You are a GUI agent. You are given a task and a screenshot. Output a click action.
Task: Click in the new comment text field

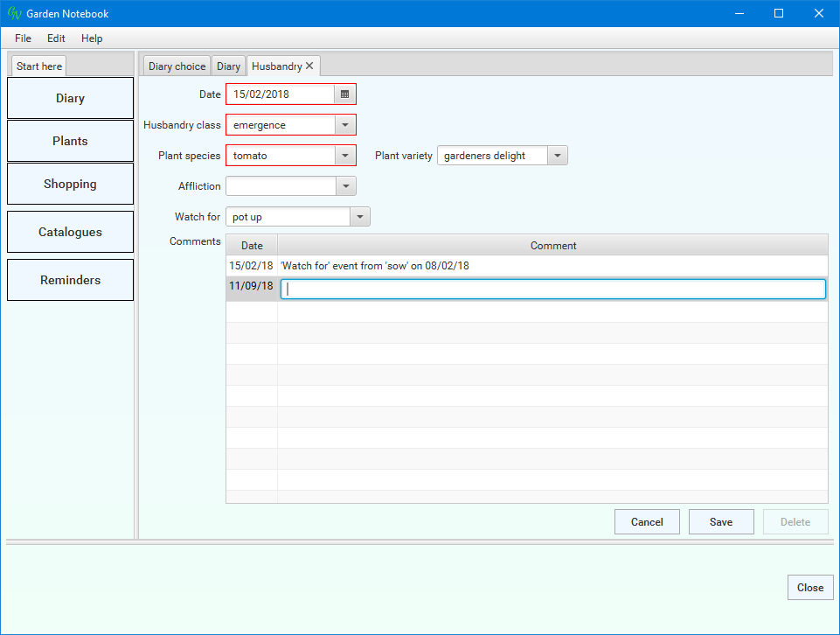point(552,290)
